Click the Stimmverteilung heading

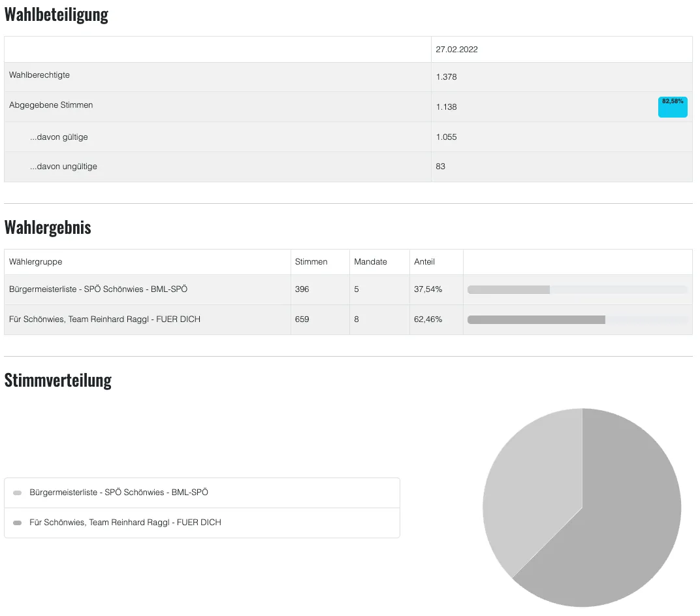coord(58,381)
